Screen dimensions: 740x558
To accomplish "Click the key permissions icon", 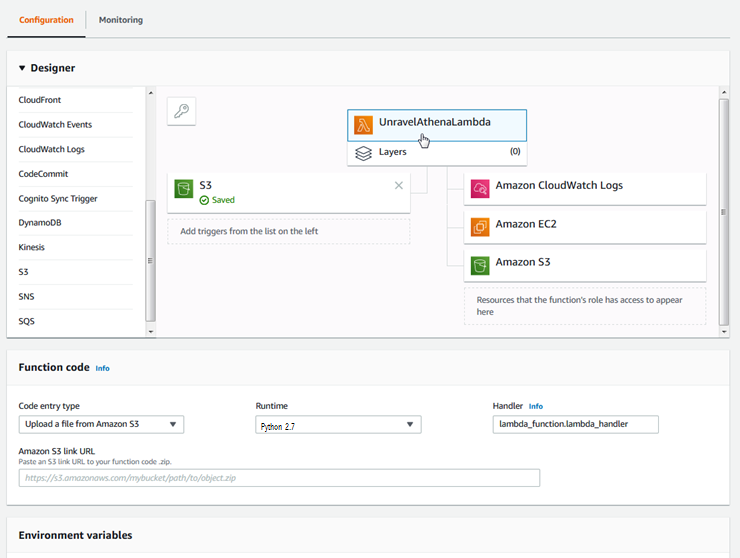I will click(181, 111).
